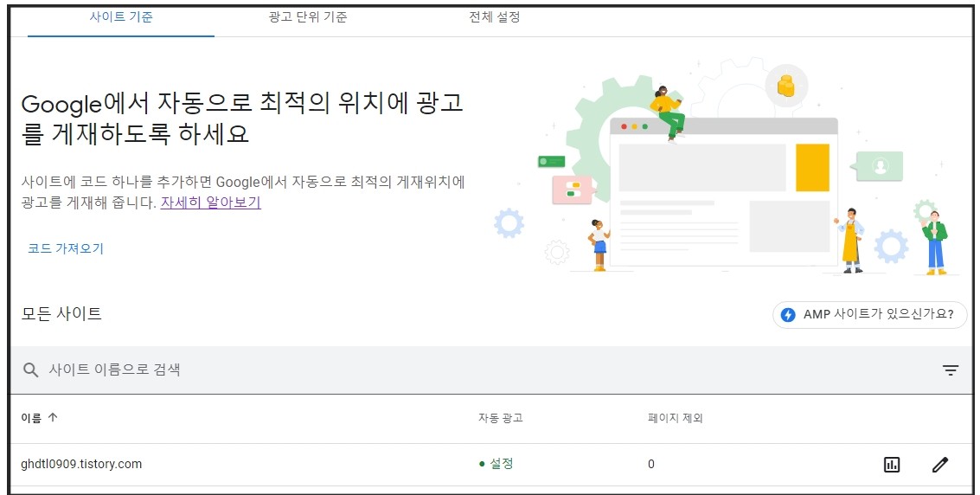Open the edit pencil for ghdtl0909.tistory.com

[x=939, y=465]
